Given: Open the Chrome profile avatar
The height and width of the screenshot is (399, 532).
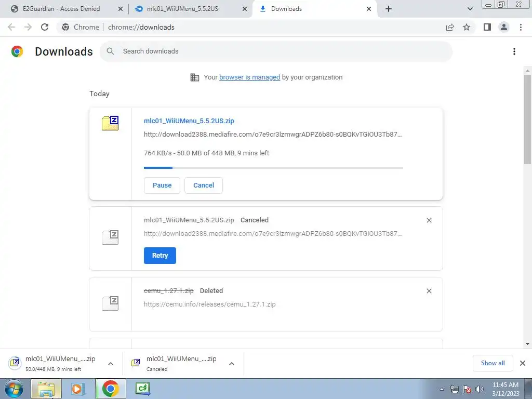Looking at the screenshot, I should tap(504, 27).
